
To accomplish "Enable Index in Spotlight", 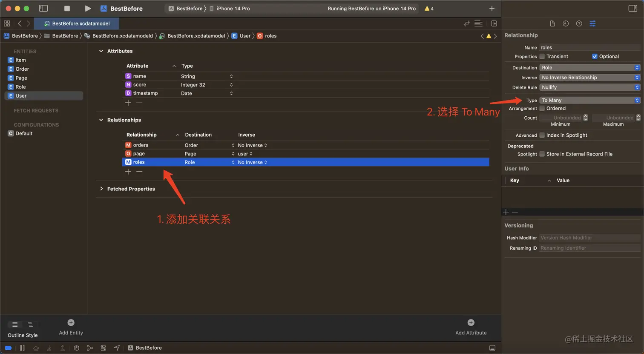I will pyautogui.click(x=542, y=135).
